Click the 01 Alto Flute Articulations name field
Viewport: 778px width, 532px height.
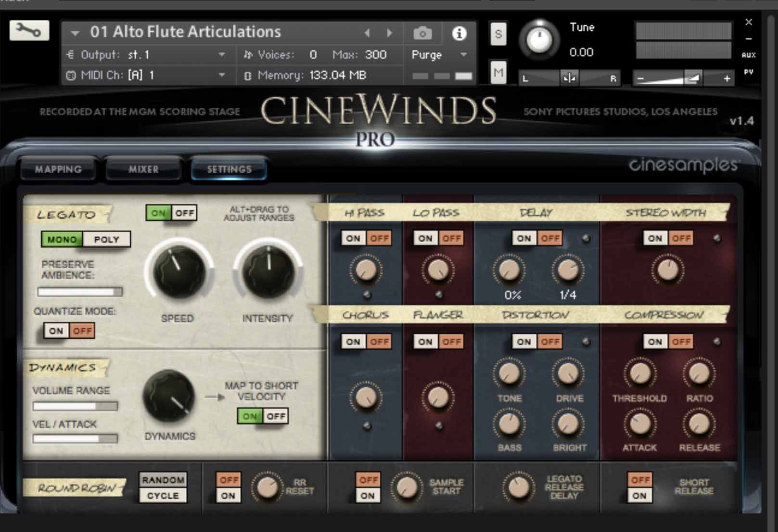point(185,32)
